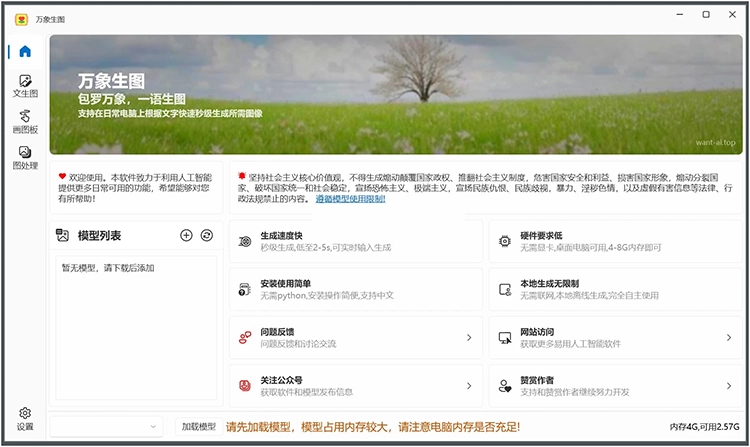Switch to 画图板 drawing board
Screen dimensions: 750x447
[25, 122]
